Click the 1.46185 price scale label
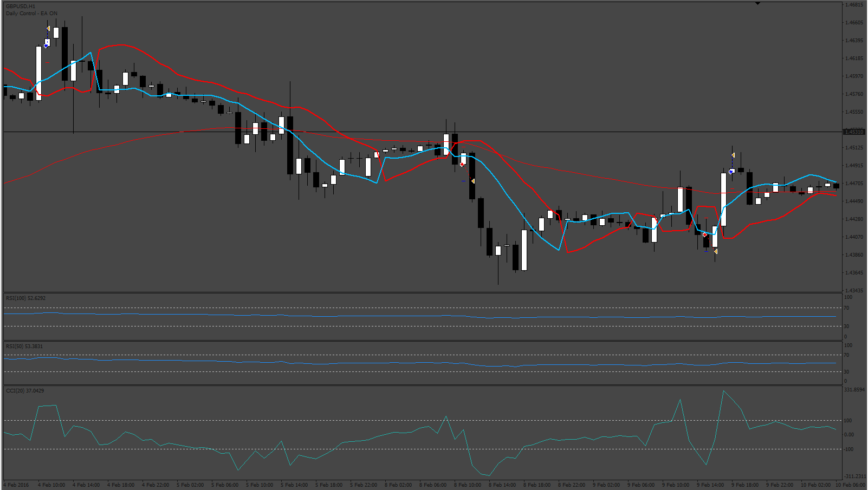 [854, 58]
